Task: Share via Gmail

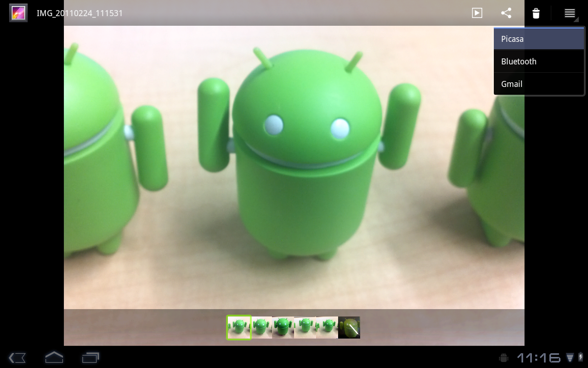Action: [539, 84]
